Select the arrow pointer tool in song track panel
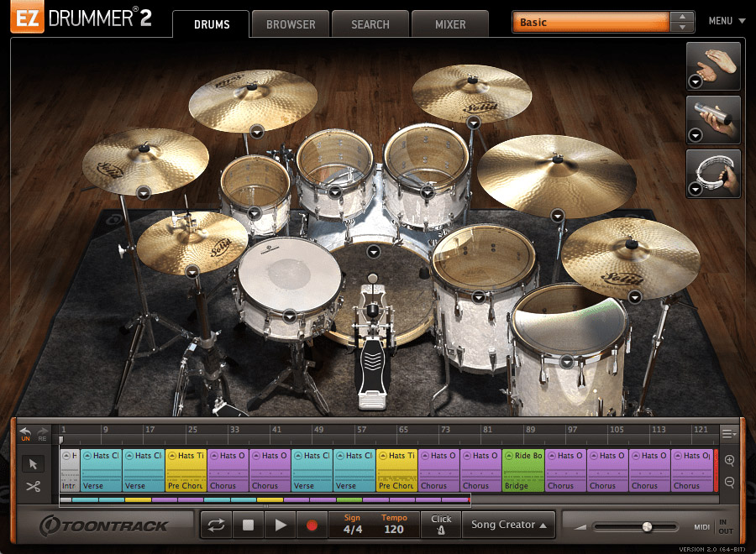The height and width of the screenshot is (554, 756). pos(34,463)
